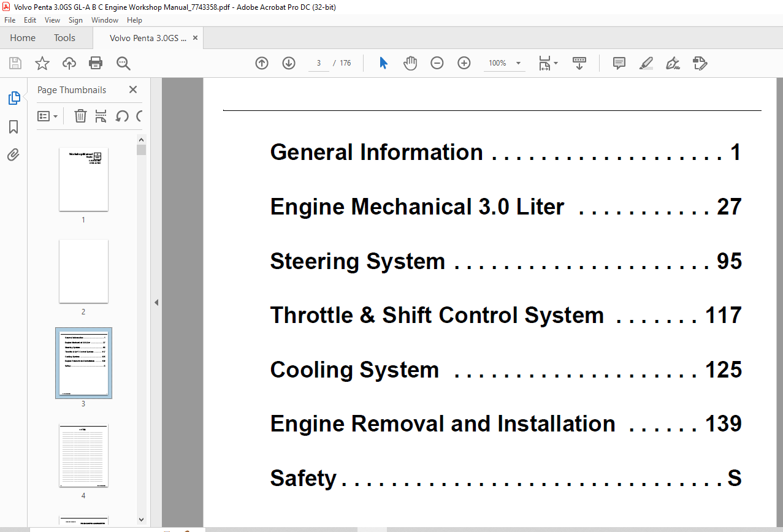Open the Edit menu

(x=30, y=20)
